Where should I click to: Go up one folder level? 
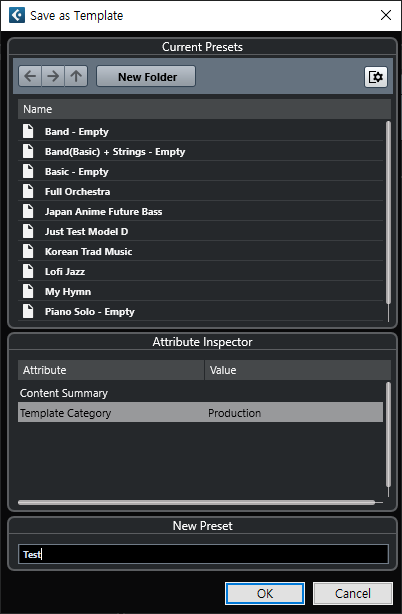76,76
